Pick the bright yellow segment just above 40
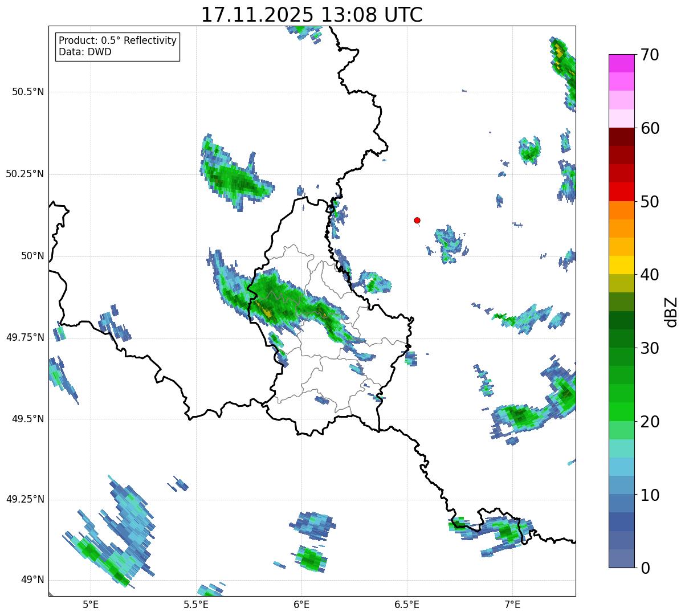This screenshot has height=616, width=685. pos(621,265)
